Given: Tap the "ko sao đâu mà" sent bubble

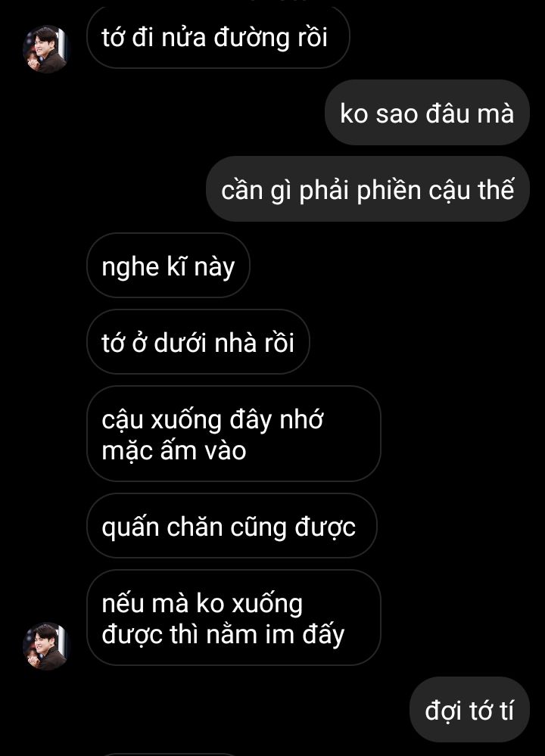Looking at the screenshot, I should point(427,113).
